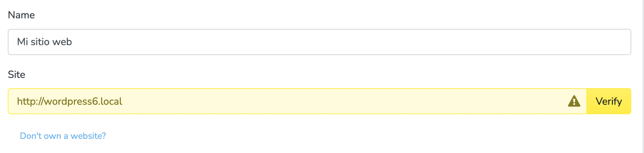Click the "Mi sitio web" text
This screenshot has width=644, height=153.
click(45, 42)
